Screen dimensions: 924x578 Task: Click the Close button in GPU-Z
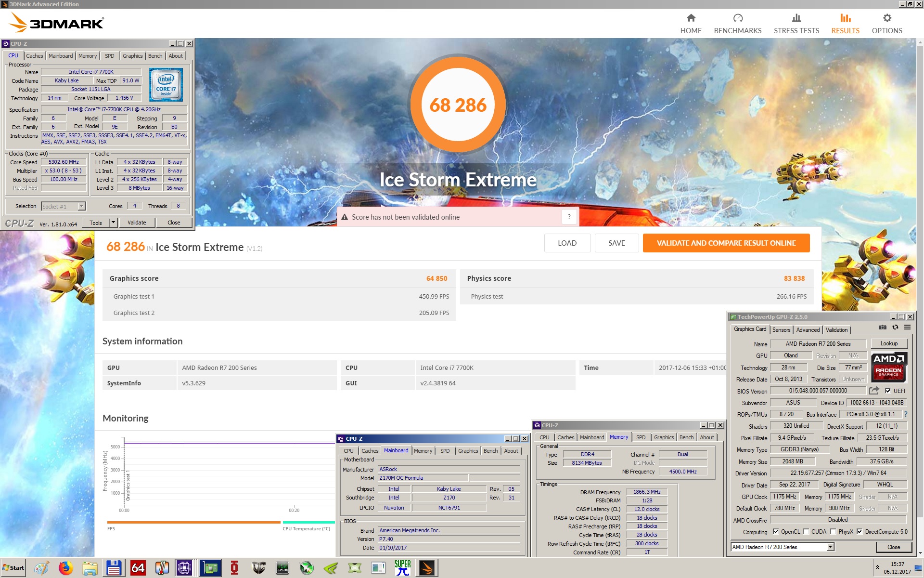[893, 547]
